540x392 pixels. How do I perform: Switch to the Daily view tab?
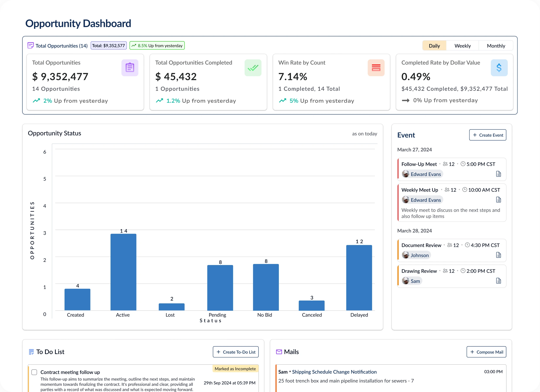434,46
